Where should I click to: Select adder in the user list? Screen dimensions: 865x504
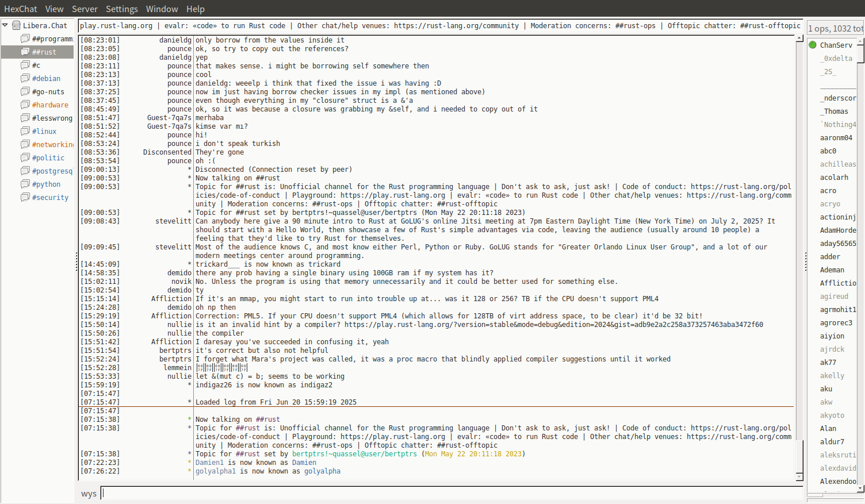830,256
